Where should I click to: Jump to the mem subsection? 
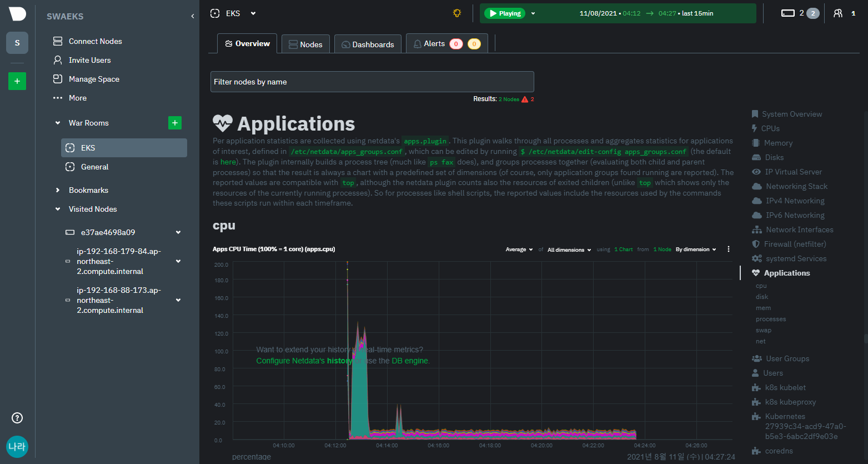click(763, 308)
